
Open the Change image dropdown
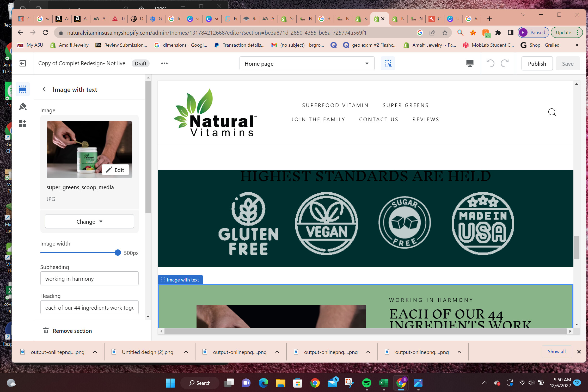coord(89,222)
